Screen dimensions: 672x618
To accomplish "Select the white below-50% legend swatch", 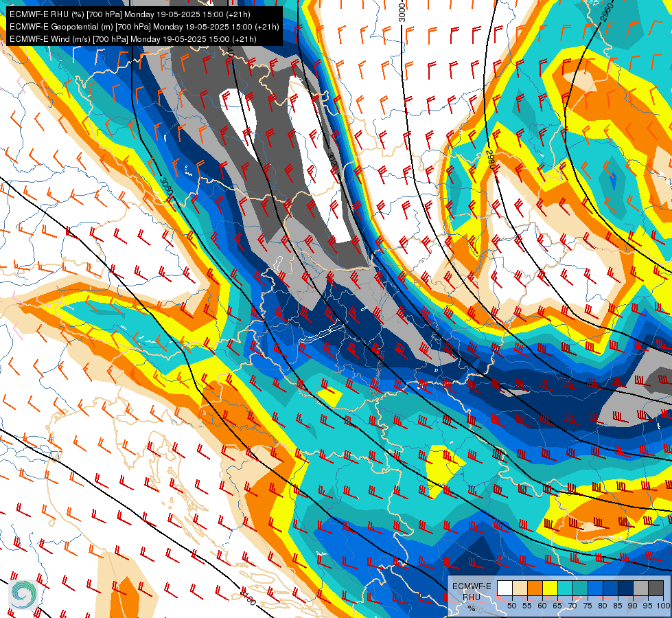I will point(505,588).
